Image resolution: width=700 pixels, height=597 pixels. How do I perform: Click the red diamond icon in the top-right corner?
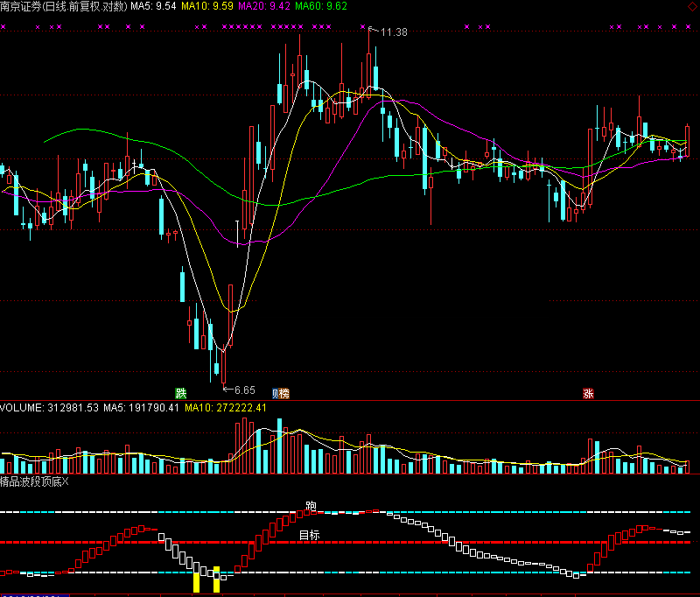click(693, 5)
